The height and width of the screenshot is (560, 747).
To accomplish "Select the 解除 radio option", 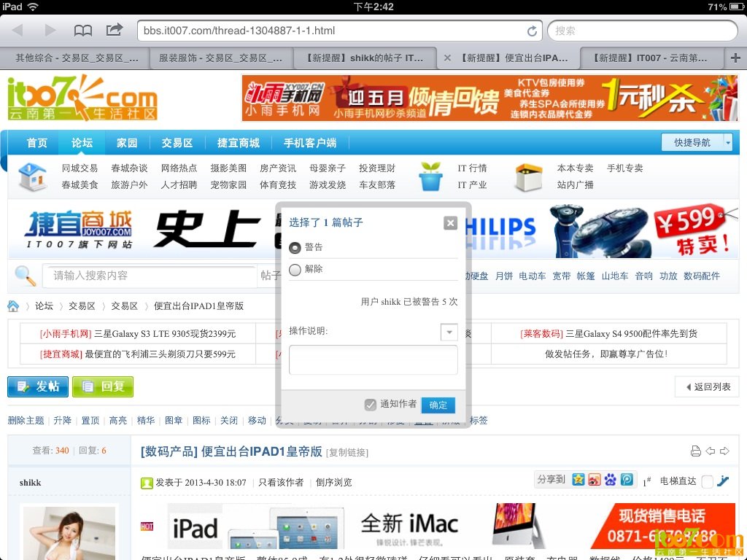I will point(295,270).
